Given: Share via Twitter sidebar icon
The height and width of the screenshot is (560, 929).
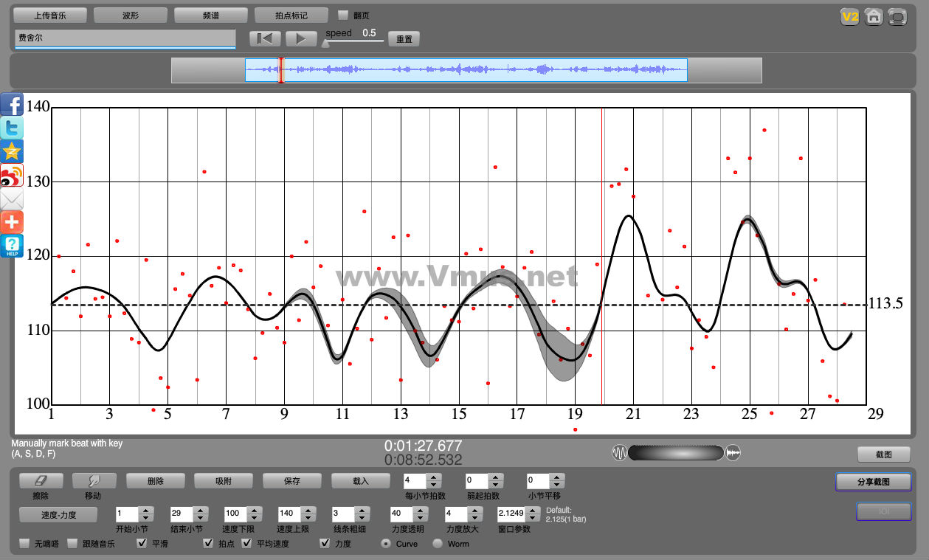Looking at the screenshot, I should click(13, 128).
